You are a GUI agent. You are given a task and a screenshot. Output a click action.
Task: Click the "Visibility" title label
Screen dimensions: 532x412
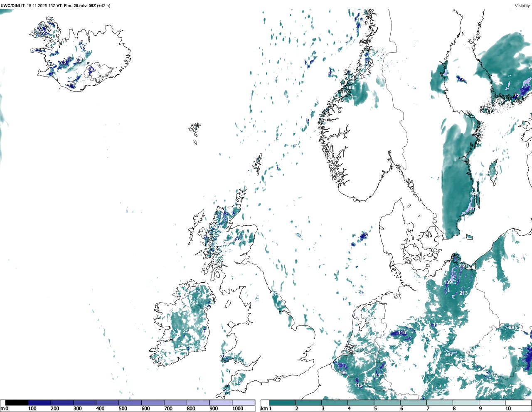tap(522, 6)
